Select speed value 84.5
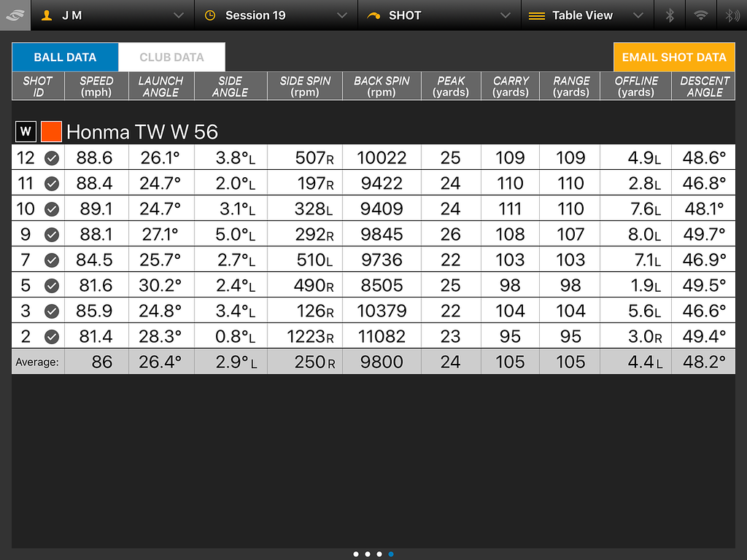This screenshot has width=747, height=560. (x=94, y=260)
